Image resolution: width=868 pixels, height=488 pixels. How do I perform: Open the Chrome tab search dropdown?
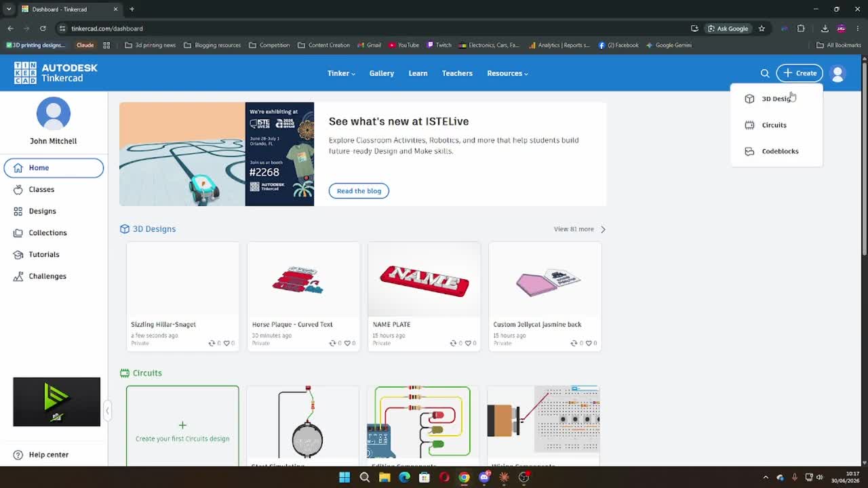[9, 9]
